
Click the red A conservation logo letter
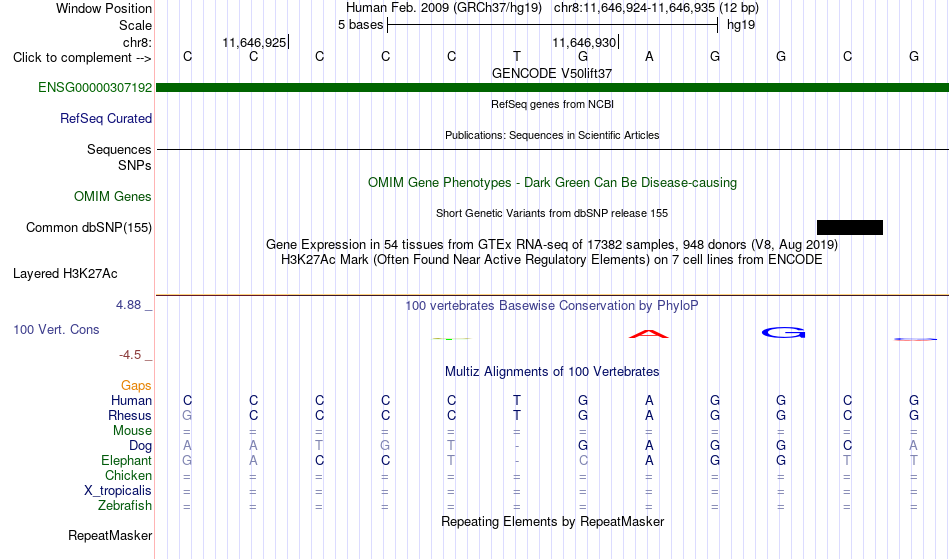pyautogui.click(x=649, y=334)
